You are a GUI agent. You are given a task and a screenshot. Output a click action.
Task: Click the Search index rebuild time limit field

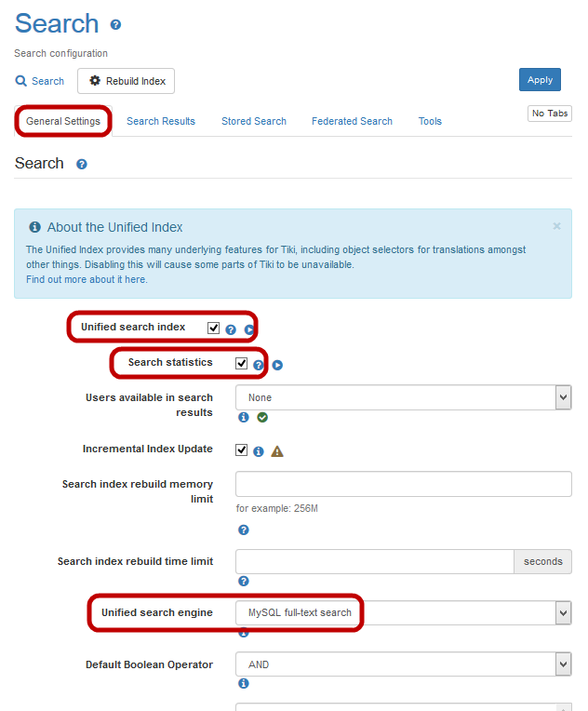(374, 561)
